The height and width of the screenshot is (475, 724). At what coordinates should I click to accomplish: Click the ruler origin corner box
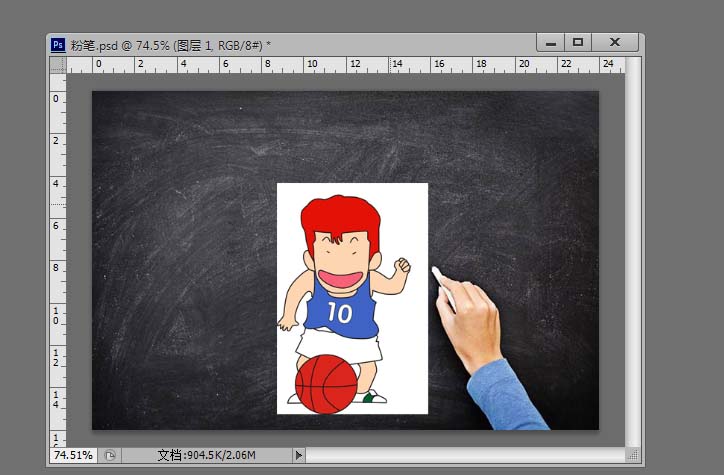tap(58, 65)
